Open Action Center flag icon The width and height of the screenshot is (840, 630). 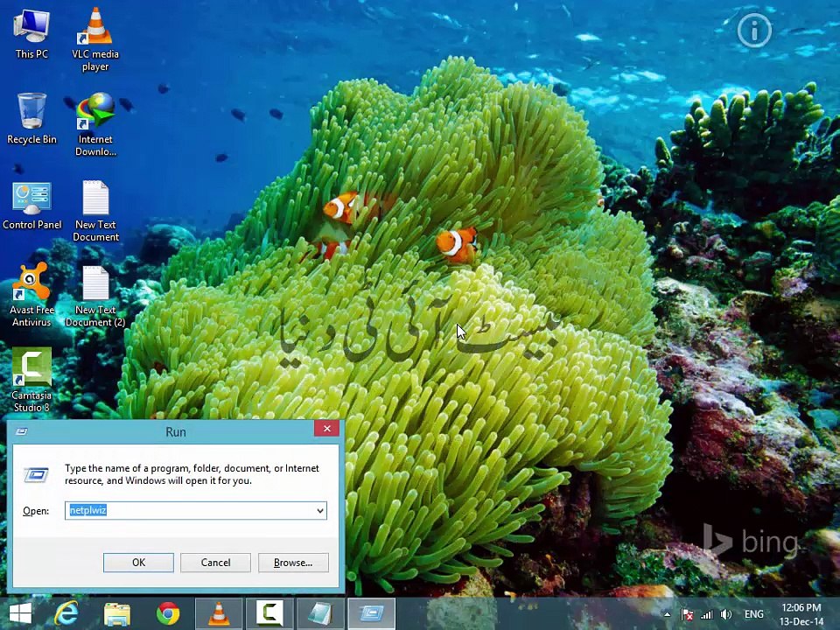(x=687, y=614)
